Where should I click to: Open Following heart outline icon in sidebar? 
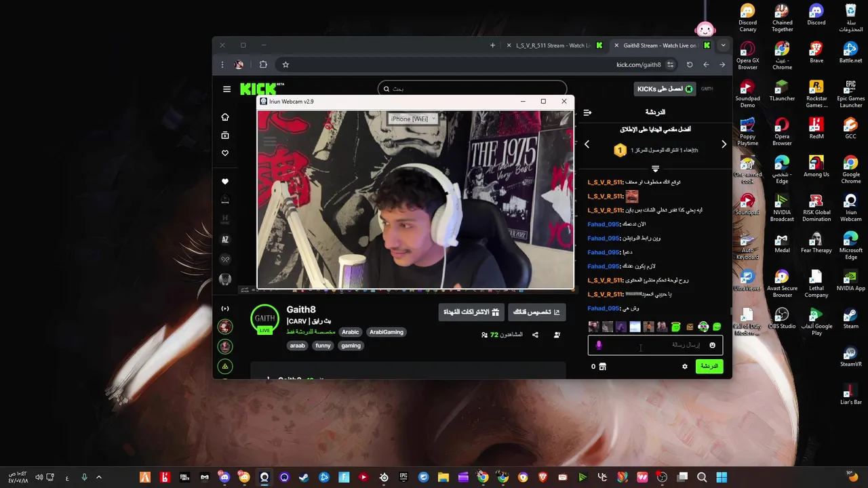[225, 153]
